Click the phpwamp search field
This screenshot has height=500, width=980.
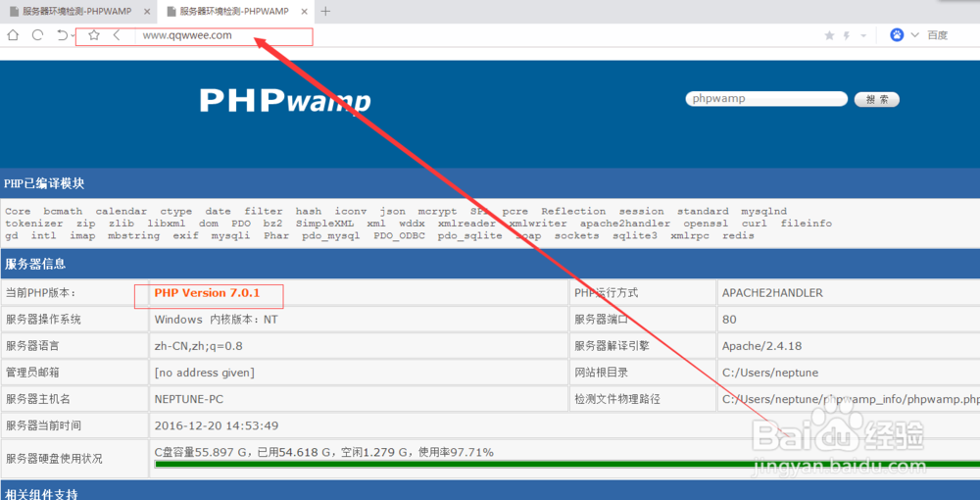click(x=766, y=99)
